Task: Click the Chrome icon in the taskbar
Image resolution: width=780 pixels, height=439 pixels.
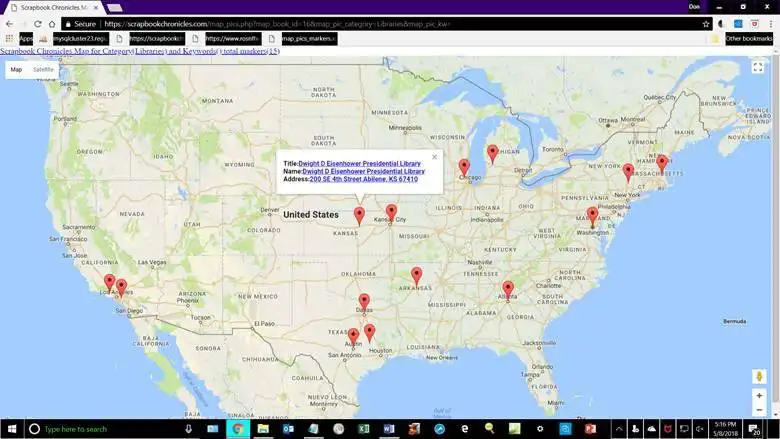Action: [238, 429]
